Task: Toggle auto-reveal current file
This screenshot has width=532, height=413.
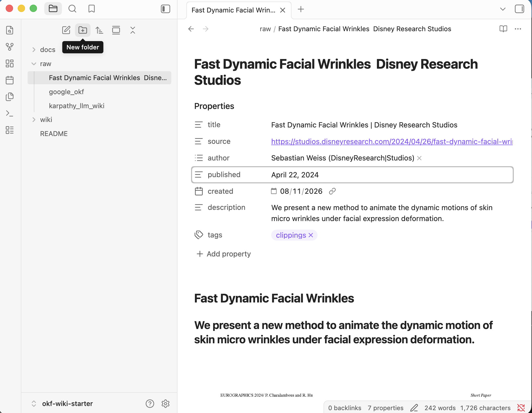Action: coord(116,30)
